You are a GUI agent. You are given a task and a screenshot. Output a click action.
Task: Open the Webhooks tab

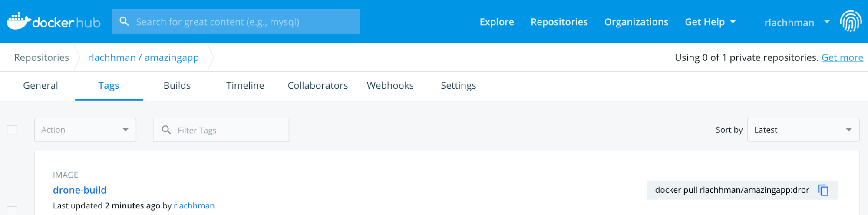390,86
